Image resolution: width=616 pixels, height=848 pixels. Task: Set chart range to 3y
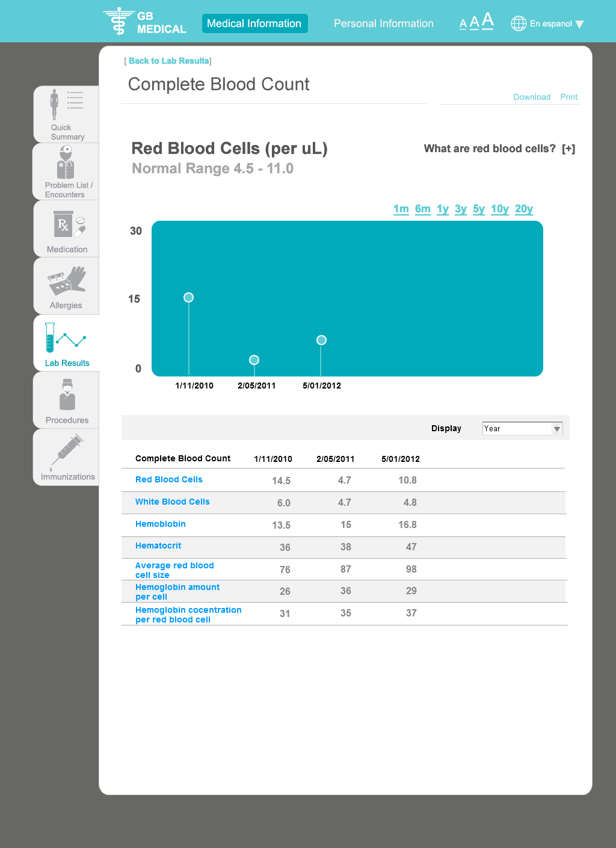pyautogui.click(x=461, y=209)
